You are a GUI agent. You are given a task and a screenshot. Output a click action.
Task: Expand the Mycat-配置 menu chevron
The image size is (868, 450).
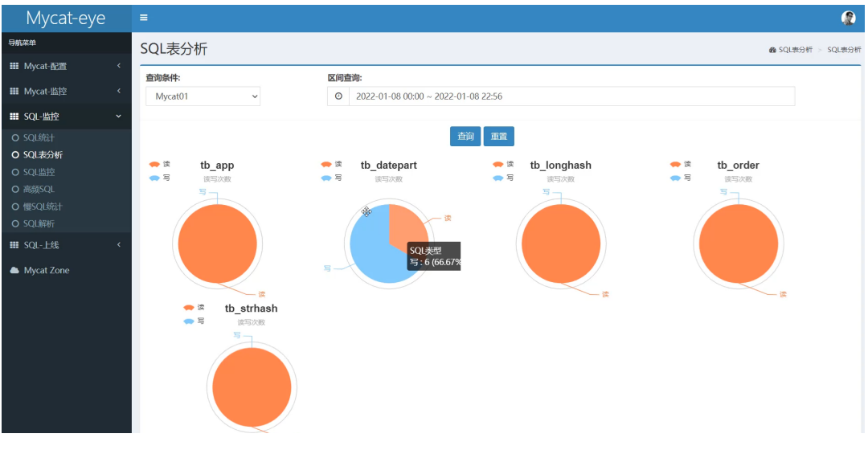tap(118, 65)
